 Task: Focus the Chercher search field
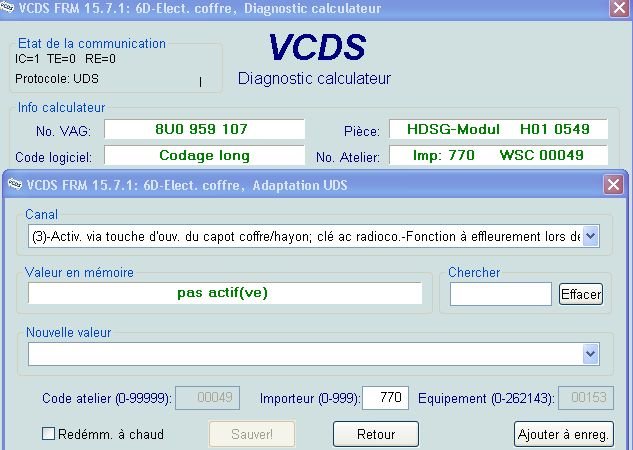(x=501, y=294)
